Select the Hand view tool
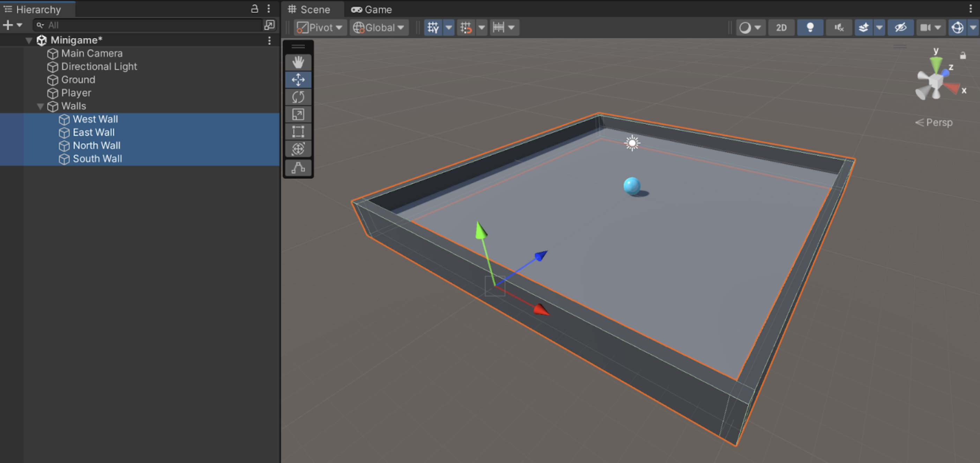This screenshot has width=980, height=463. (298, 62)
